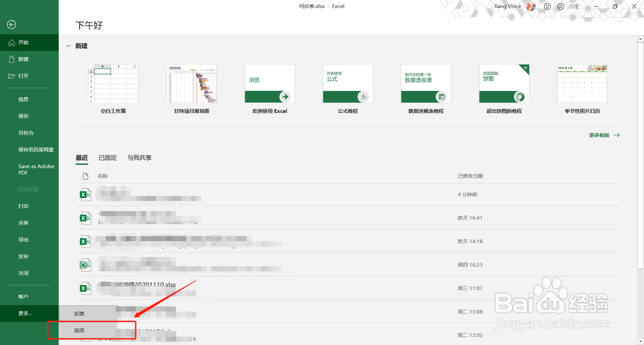Open the file modified 昨天 16:41
644x345 pixels.
(347, 218)
